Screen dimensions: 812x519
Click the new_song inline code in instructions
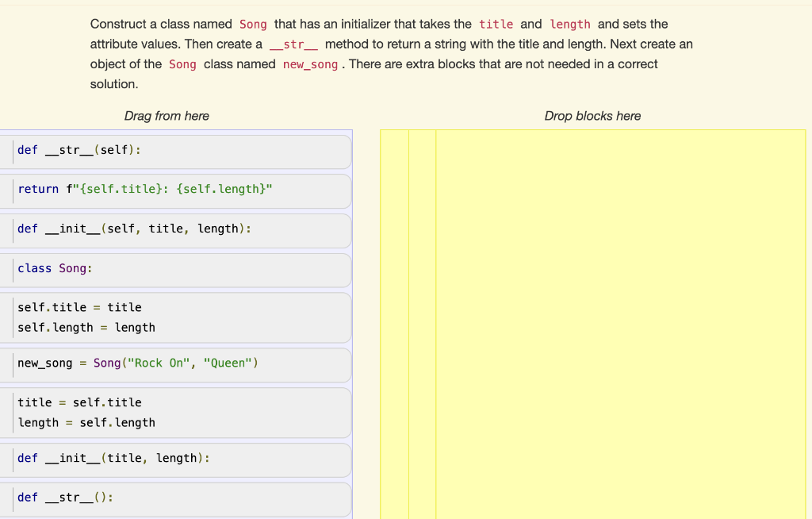(x=310, y=64)
